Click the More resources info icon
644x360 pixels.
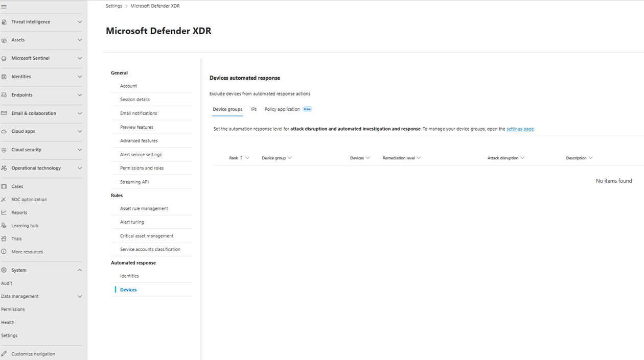point(4,252)
